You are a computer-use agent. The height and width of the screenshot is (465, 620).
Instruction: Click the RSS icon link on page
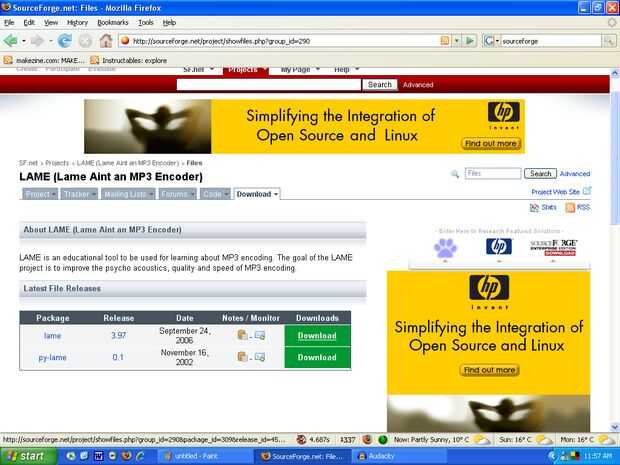[578, 207]
